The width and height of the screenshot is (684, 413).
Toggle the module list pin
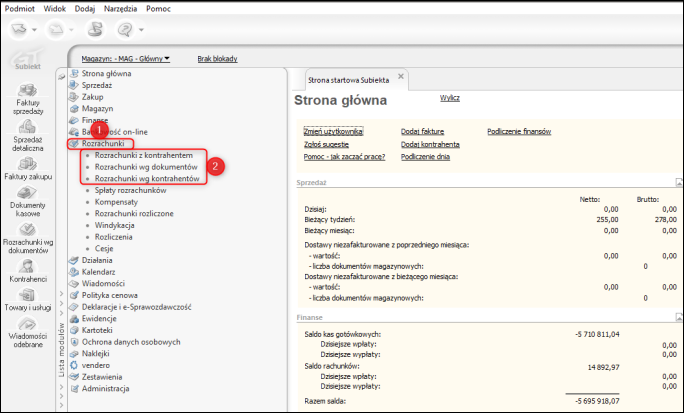pyautogui.click(x=61, y=75)
